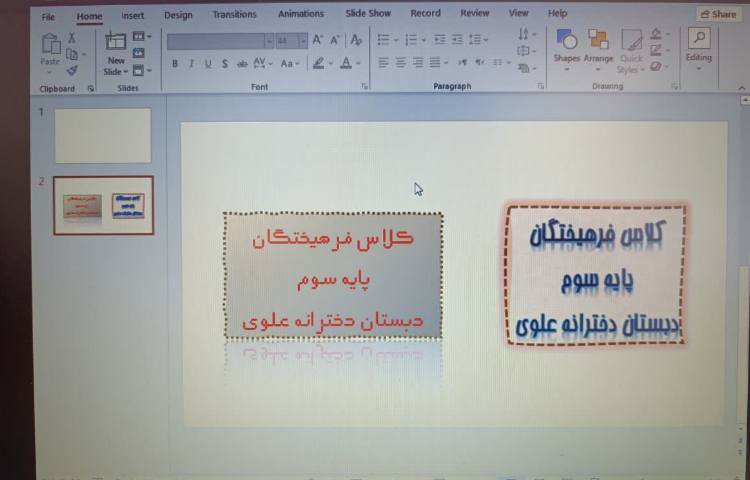Image resolution: width=750 pixels, height=480 pixels.
Task: Apply text highlight color
Action: tap(319, 63)
